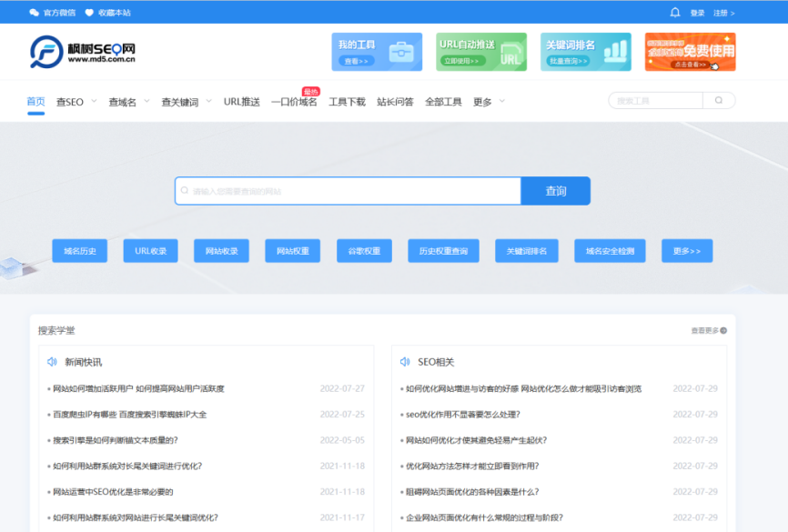Open article 企业网站页面优化有什么常规的过程与阶段
This screenshot has height=532, width=788.
point(484,517)
